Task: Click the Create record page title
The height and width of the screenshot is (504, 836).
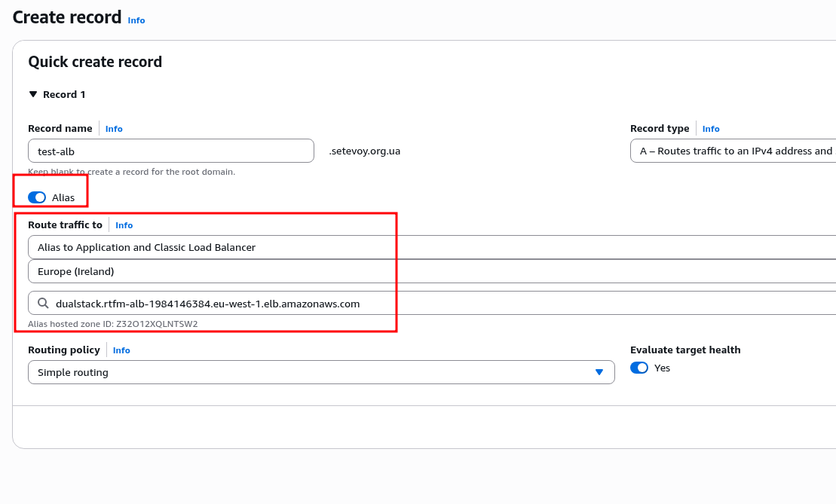Action: [67, 17]
